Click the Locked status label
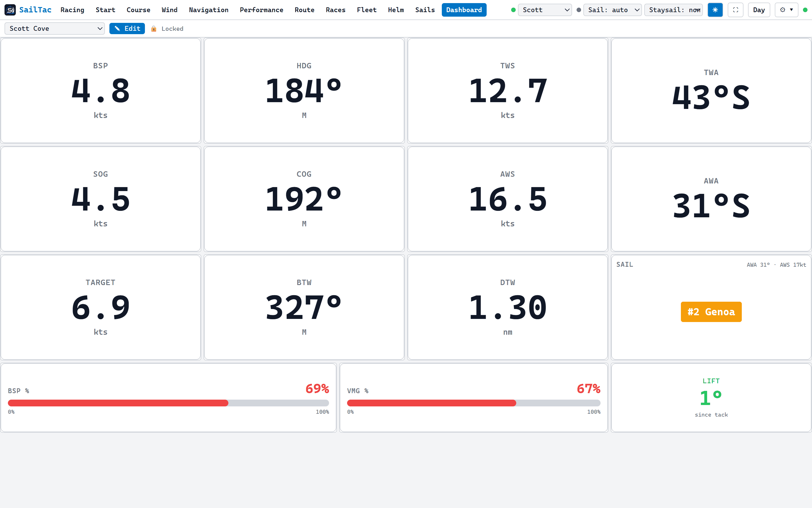The height and width of the screenshot is (508, 812). tap(173, 29)
